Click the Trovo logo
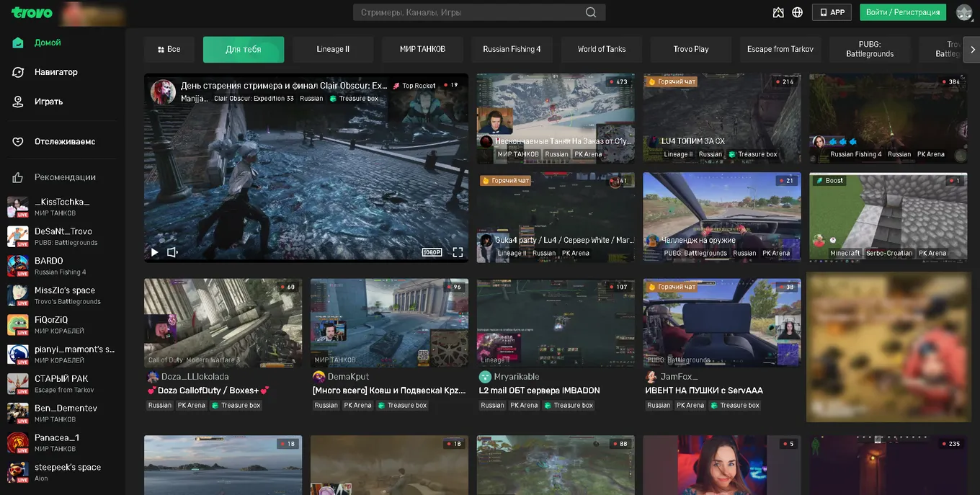Viewport: 980px width, 495px height. click(x=32, y=12)
